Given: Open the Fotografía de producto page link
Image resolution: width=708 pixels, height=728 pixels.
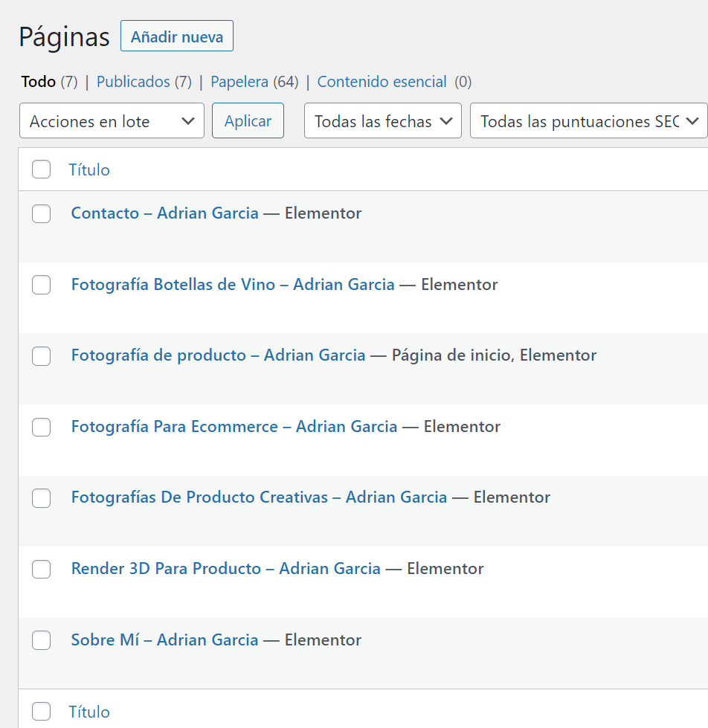Looking at the screenshot, I should pyautogui.click(x=218, y=355).
